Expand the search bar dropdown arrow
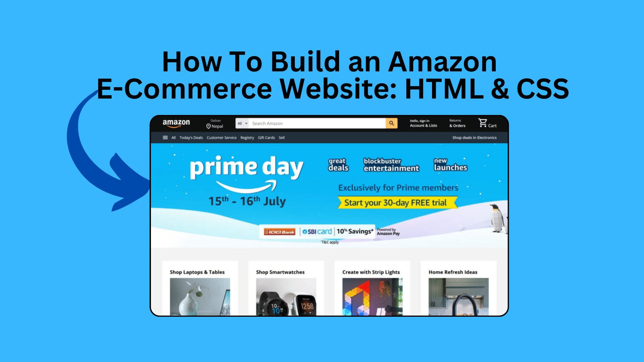The height and width of the screenshot is (362, 644). (245, 123)
